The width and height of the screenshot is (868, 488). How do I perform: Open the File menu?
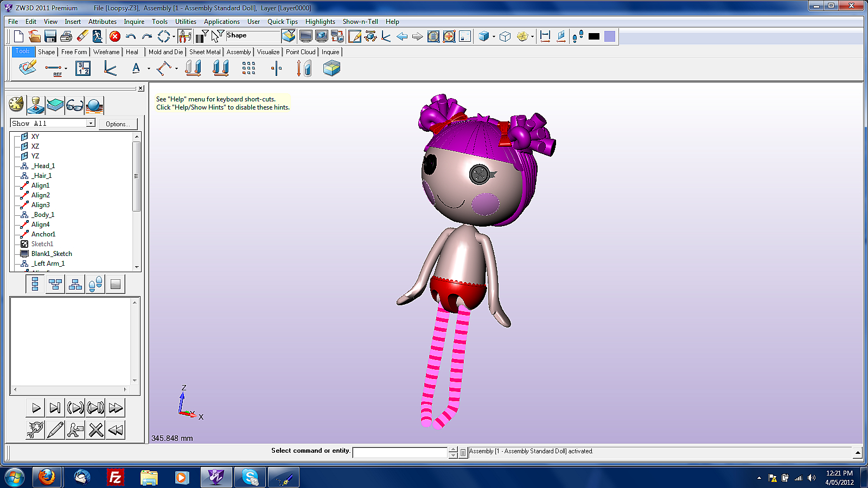pos(13,22)
